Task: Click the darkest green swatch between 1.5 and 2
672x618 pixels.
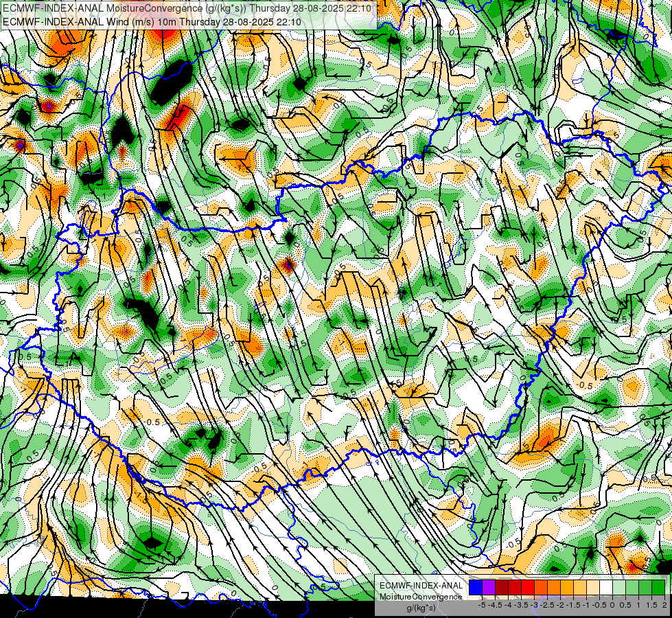Action: point(658,587)
